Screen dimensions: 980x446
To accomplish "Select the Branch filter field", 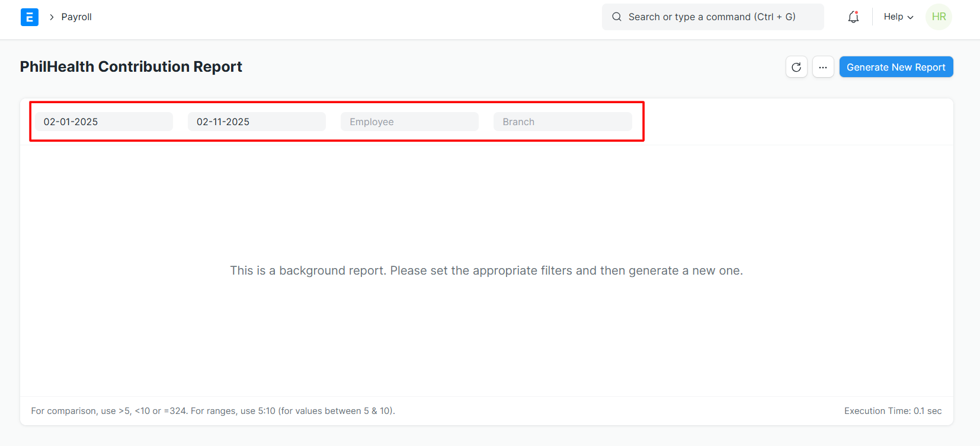I will [562, 122].
